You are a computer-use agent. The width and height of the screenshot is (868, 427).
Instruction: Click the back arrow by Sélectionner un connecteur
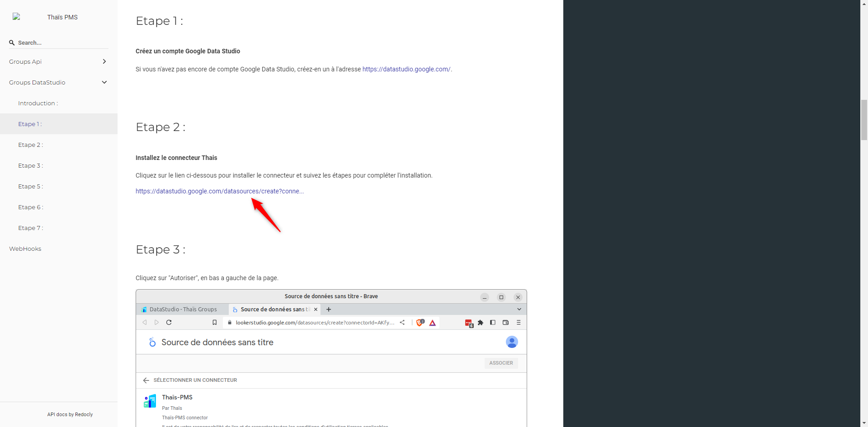[x=146, y=380]
